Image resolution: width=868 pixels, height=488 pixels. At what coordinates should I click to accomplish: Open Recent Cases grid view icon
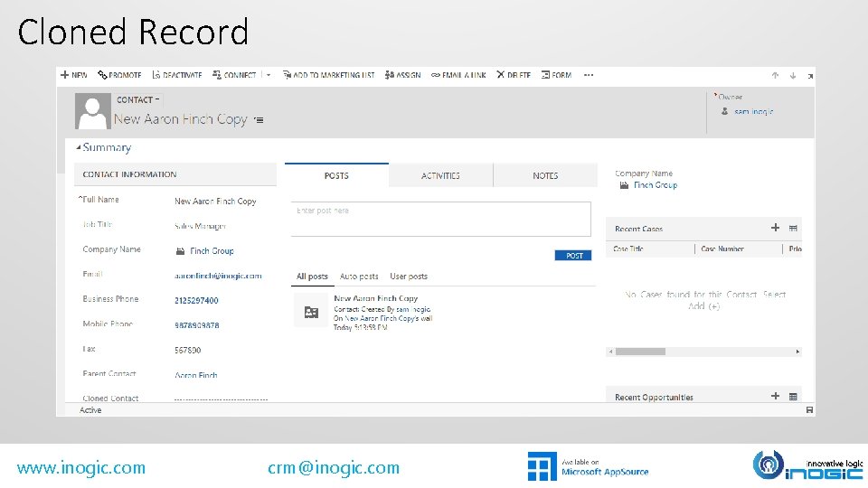(793, 228)
